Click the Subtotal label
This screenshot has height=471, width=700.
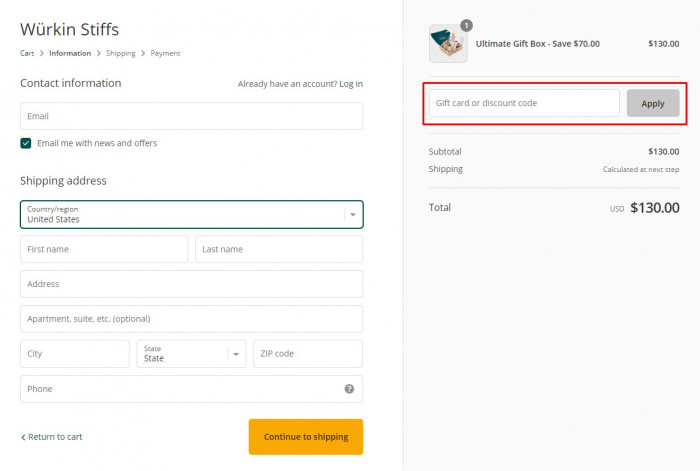pyautogui.click(x=445, y=152)
